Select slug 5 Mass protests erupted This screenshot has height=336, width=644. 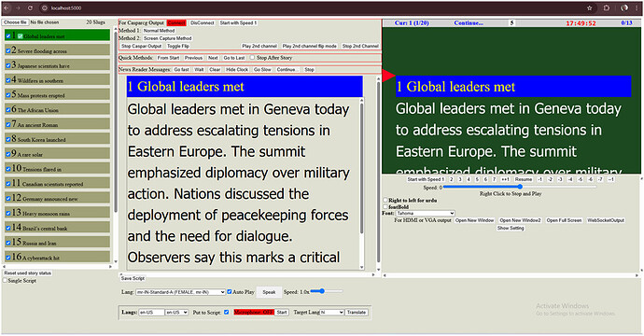tap(58, 94)
